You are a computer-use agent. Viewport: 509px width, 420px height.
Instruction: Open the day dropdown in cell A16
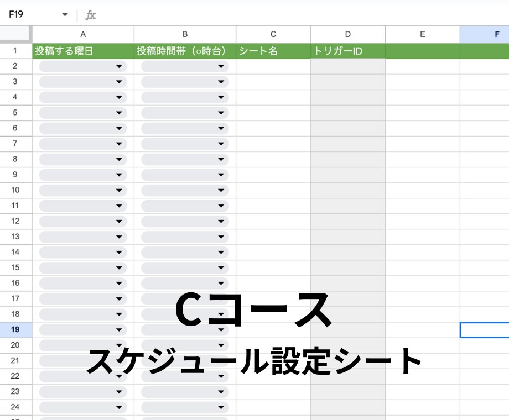pyautogui.click(x=119, y=283)
